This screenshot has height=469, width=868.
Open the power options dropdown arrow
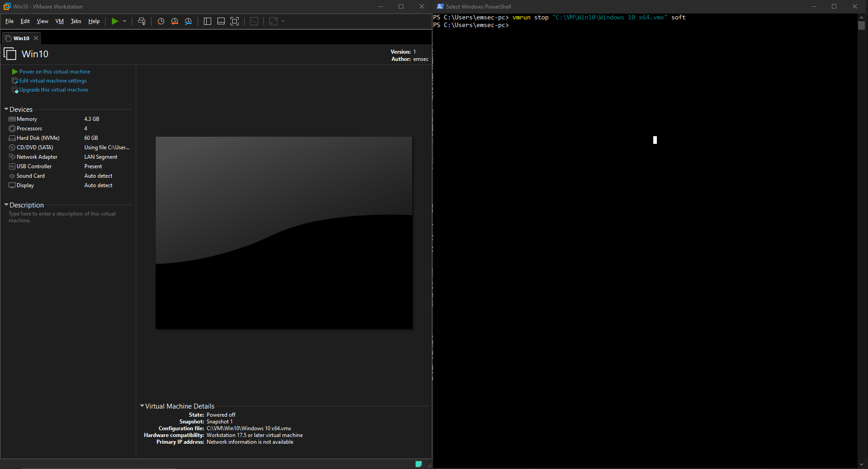[125, 21]
